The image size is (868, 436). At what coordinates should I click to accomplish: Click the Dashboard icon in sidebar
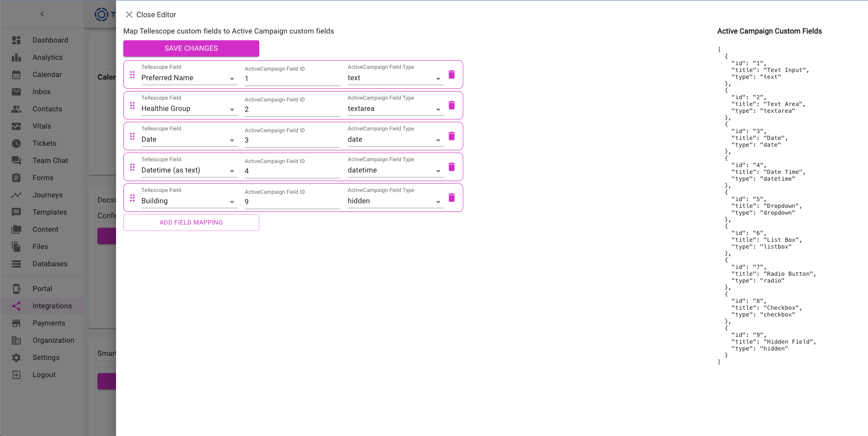pyautogui.click(x=16, y=40)
